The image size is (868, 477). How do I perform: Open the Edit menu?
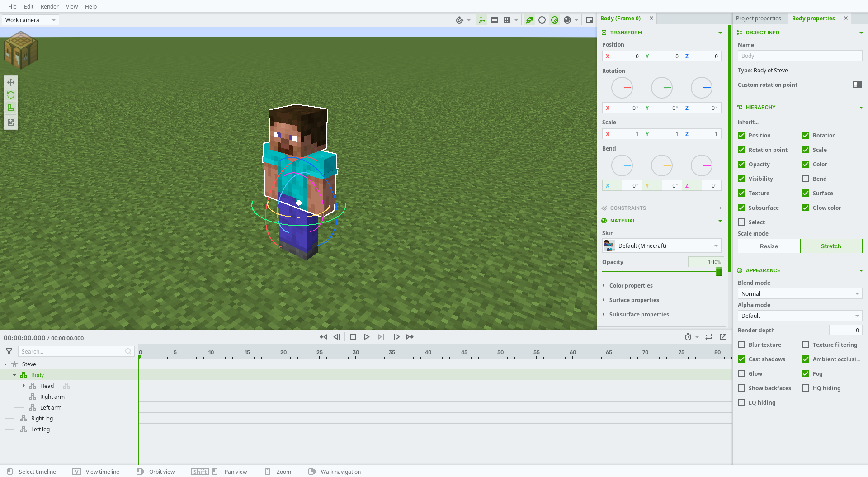coord(29,6)
